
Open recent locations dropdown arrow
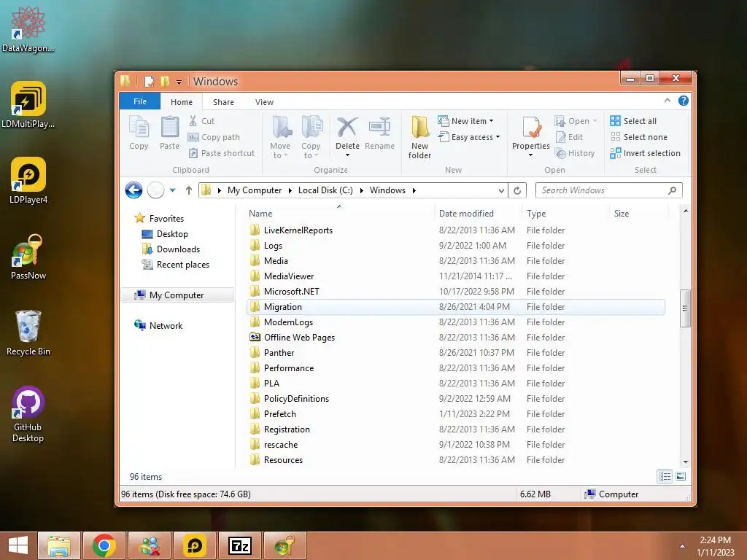pyautogui.click(x=172, y=190)
